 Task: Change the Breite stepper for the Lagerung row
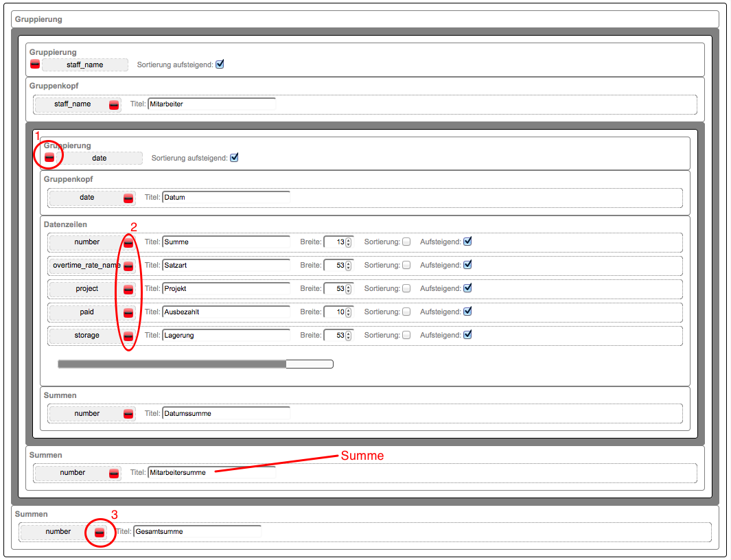coord(349,336)
